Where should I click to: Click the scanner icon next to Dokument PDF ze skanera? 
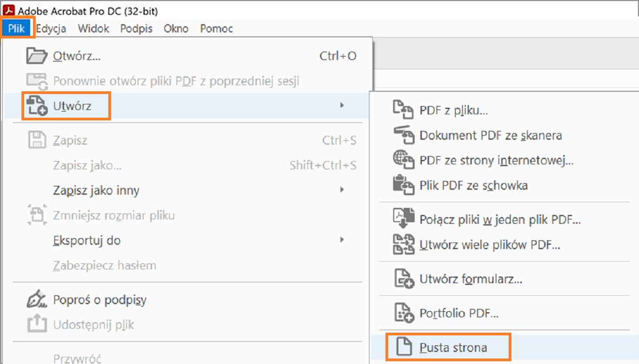405,135
